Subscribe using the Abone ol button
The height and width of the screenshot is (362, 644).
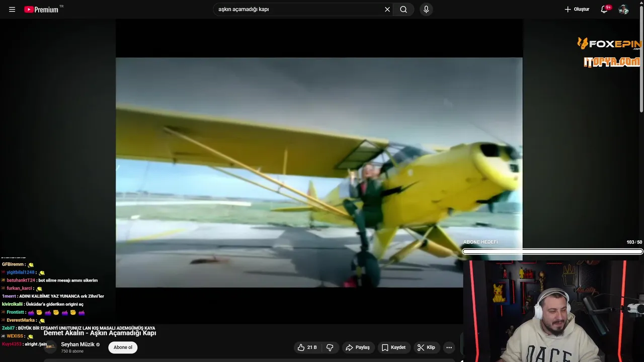click(x=123, y=347)
